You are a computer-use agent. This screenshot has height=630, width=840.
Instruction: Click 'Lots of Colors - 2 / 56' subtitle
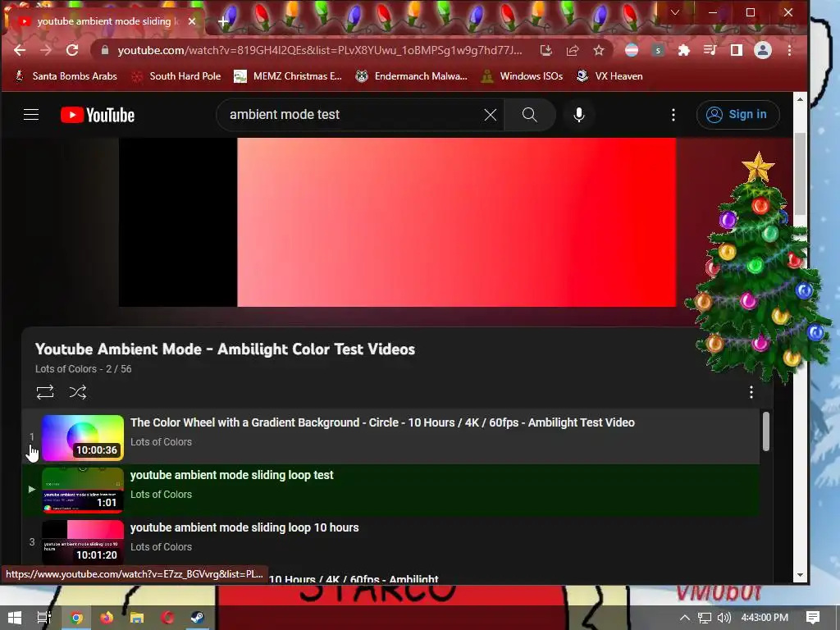83,369
